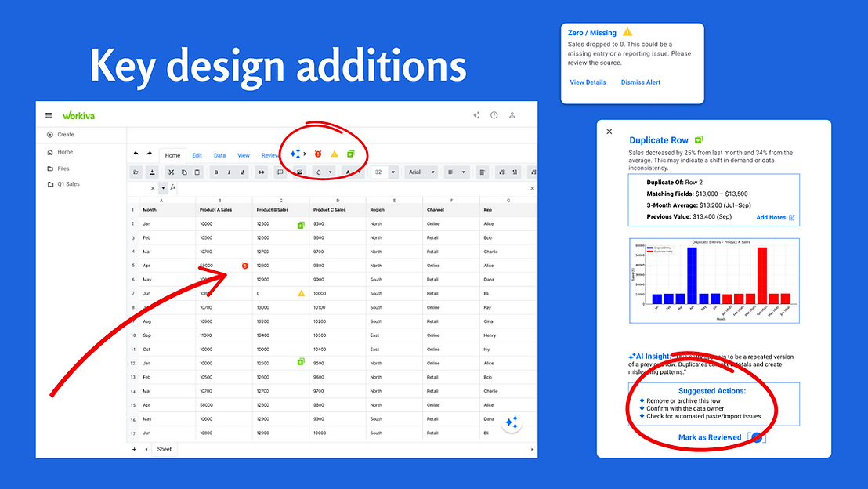Open Files in the sidebar
Viewport: 868px width, 489px height.
tap(58, 168)
